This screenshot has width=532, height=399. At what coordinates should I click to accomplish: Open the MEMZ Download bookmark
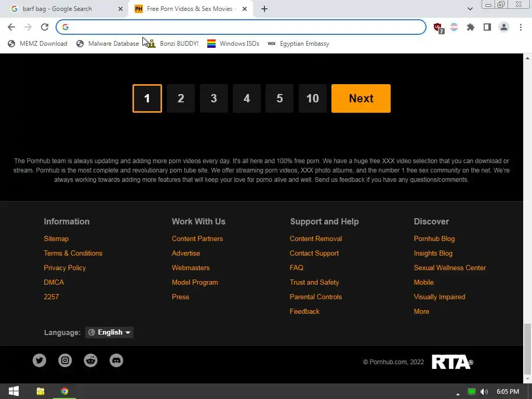click(x=37, y=44)
